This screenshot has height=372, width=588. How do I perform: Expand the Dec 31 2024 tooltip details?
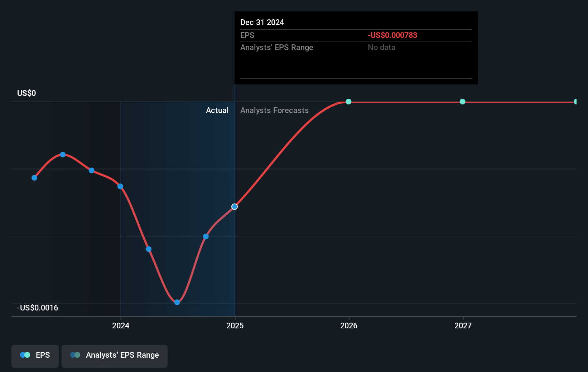(x=262, y=22)
